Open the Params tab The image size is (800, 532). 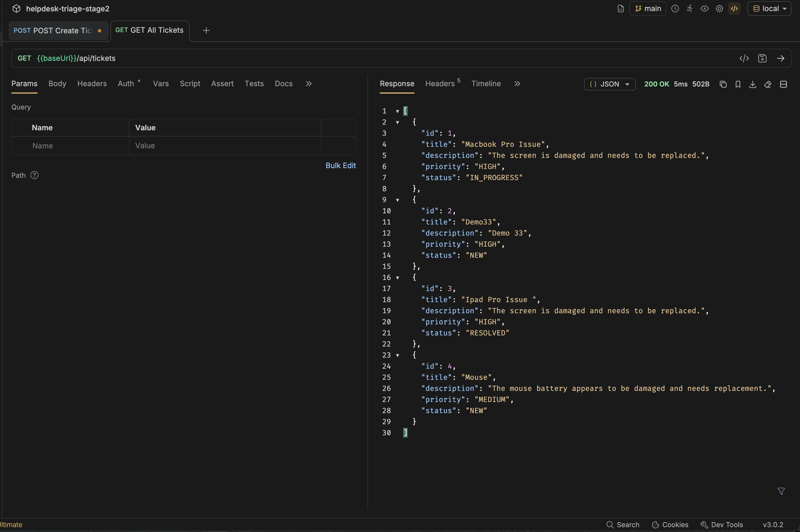point(24,83)
